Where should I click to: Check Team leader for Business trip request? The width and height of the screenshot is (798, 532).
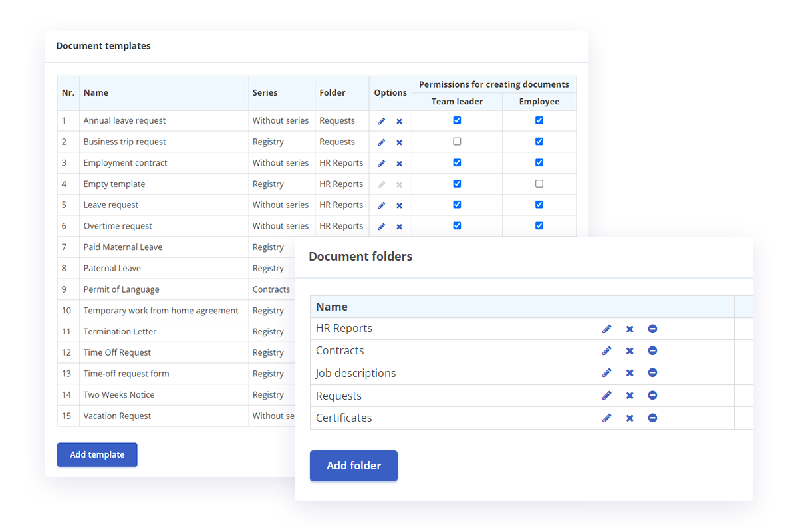[x=457, y=142]
